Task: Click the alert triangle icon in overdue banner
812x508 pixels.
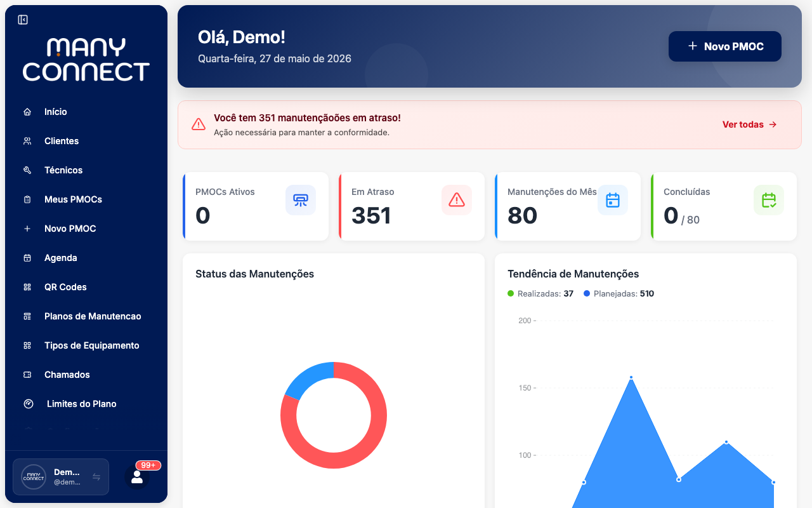Action: click(x=199, y=124)
